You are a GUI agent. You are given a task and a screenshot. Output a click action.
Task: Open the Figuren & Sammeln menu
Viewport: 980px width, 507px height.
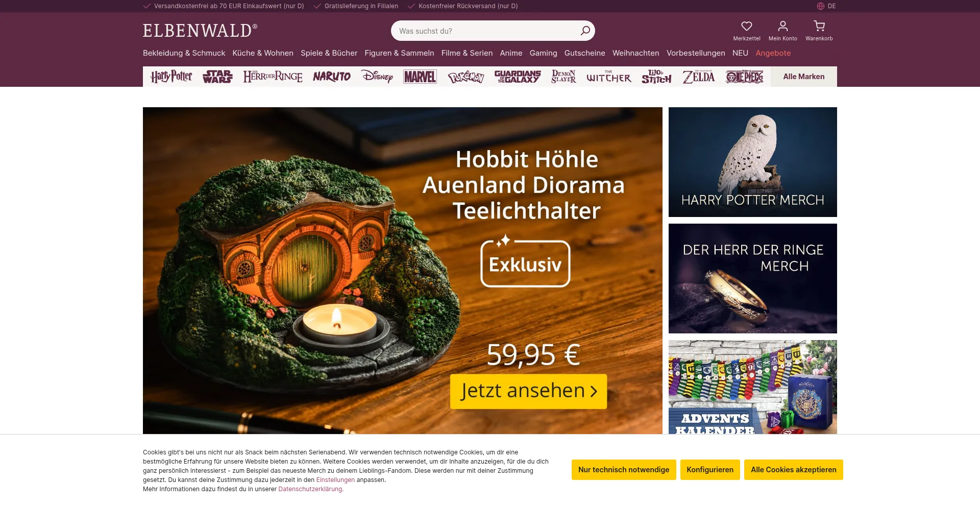(x=399, y=53)
